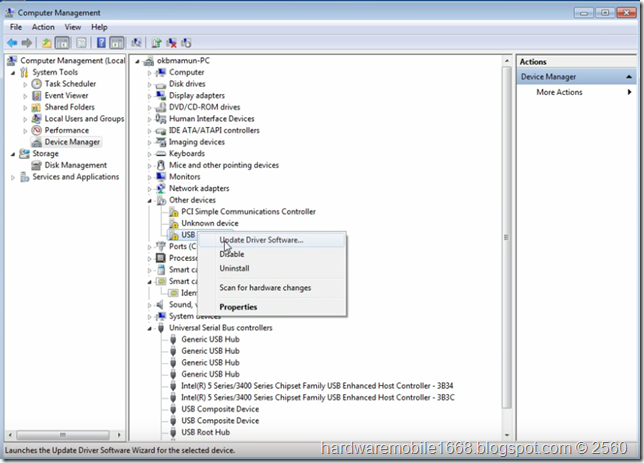Open the View menu
Image resolution: width=644 pixels, height=463 pixels.
click(x=73, y=27)
